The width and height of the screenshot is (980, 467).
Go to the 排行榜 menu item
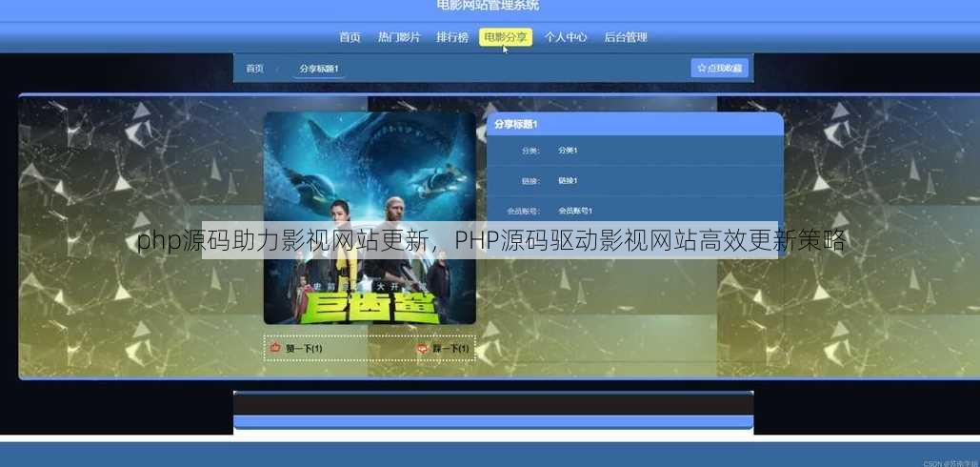tap(452, 37)
